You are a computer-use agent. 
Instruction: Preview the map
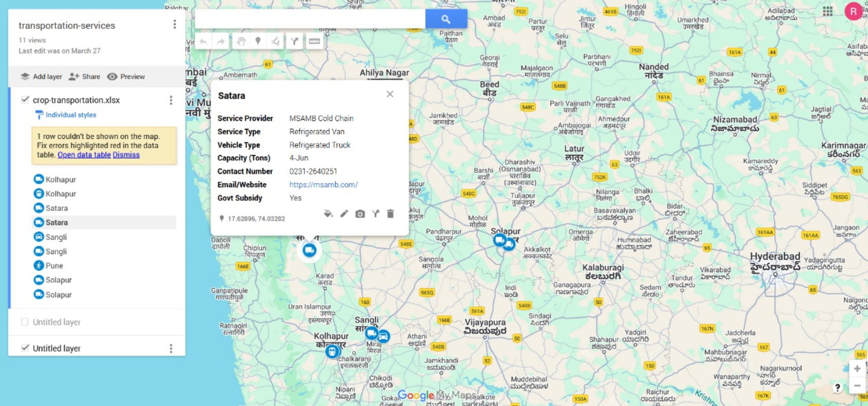(126, 76)
